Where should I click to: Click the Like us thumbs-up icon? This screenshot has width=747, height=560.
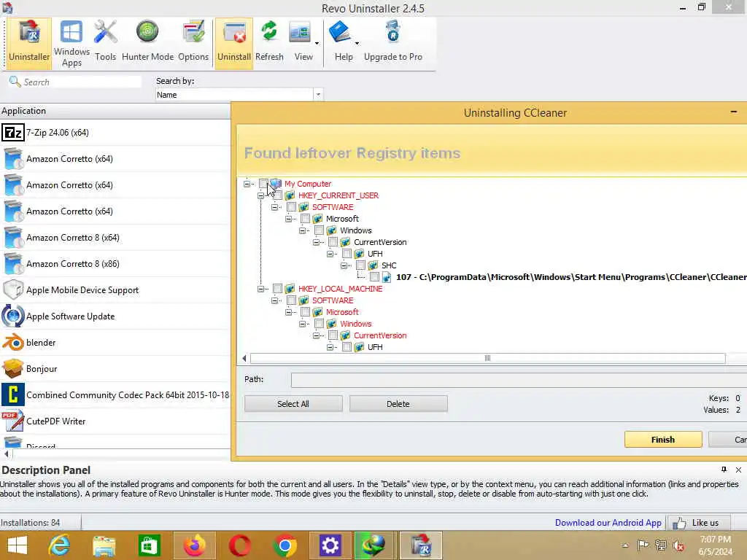[x=679, y=523]
